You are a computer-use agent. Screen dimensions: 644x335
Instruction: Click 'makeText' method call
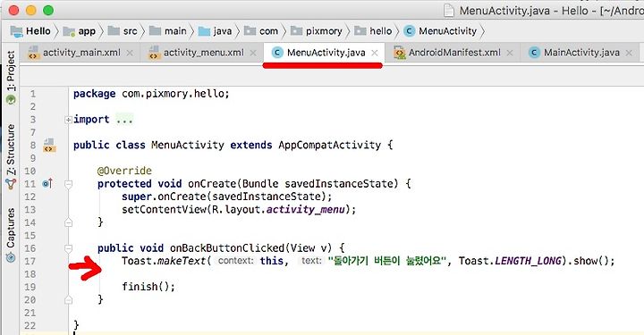pyautogui.click(x=182, y=261)
